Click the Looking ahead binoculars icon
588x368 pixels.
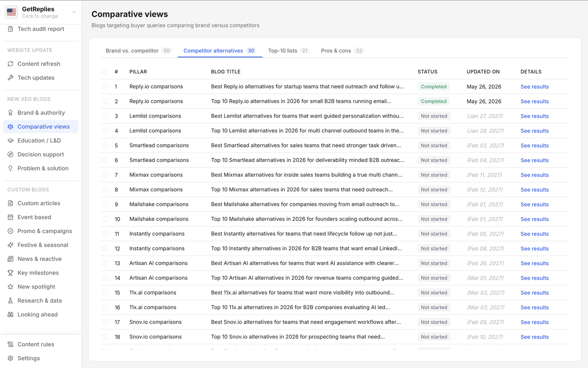pos(11,314)
